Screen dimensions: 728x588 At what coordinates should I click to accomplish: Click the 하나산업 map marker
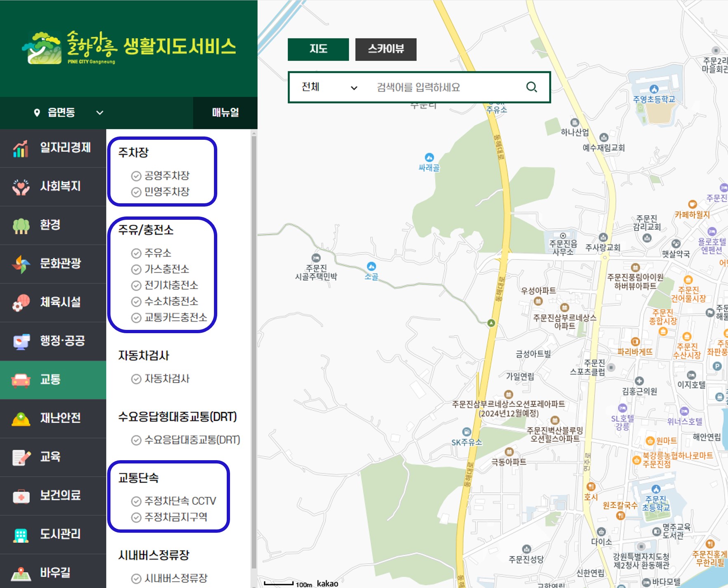575,122
